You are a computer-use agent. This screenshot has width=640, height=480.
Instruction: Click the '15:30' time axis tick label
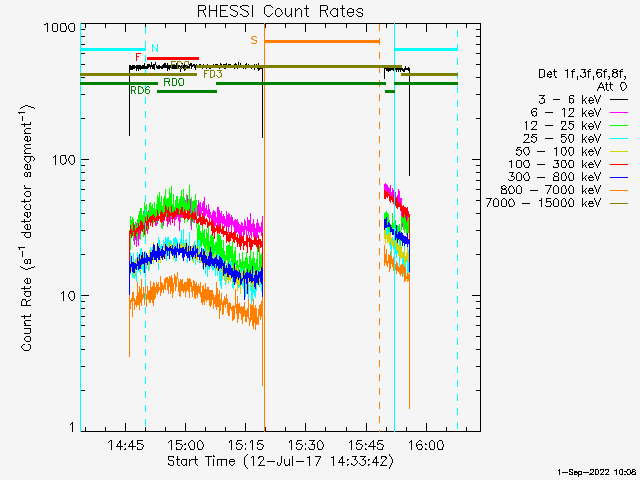[306, 445]
